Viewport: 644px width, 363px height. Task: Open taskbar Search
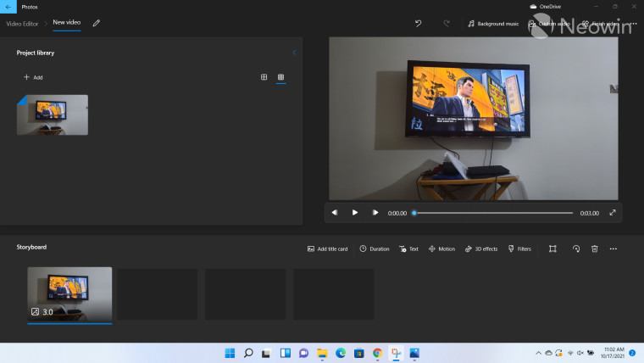[248, 353]
